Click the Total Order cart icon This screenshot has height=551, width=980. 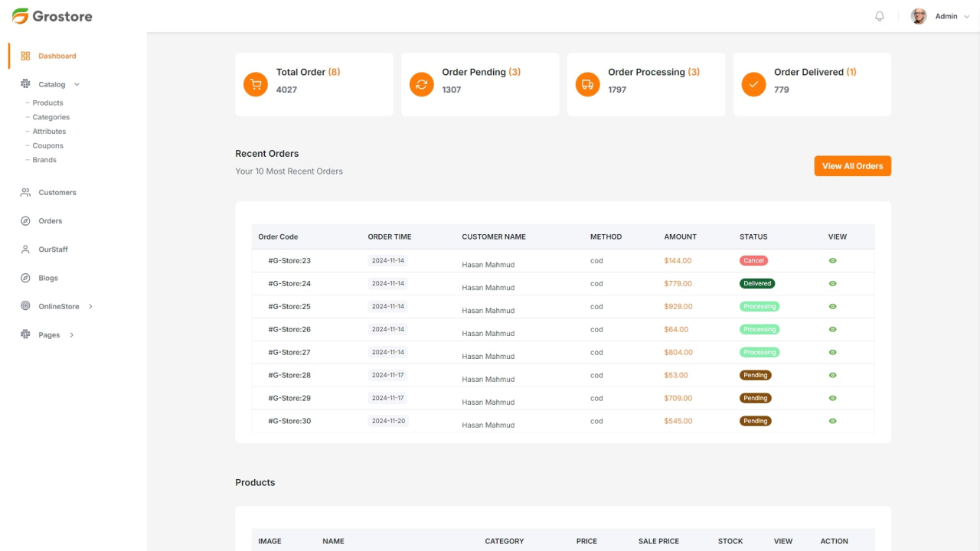coord(256,84)
